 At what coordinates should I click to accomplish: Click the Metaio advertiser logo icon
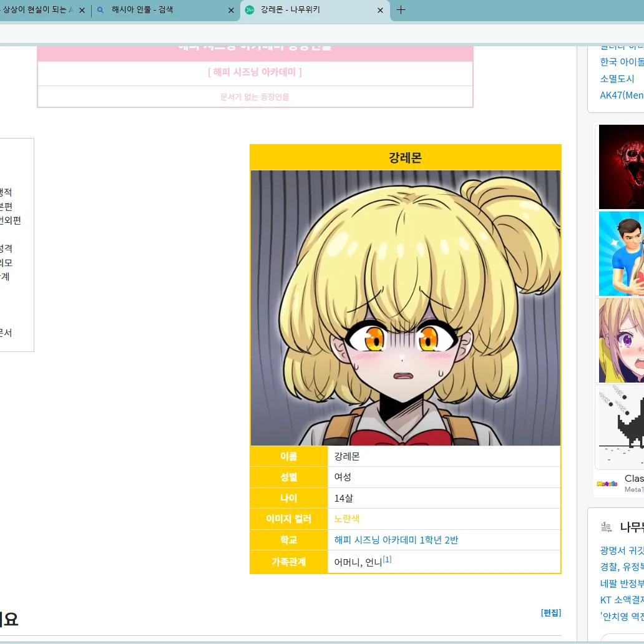[607, 484]
